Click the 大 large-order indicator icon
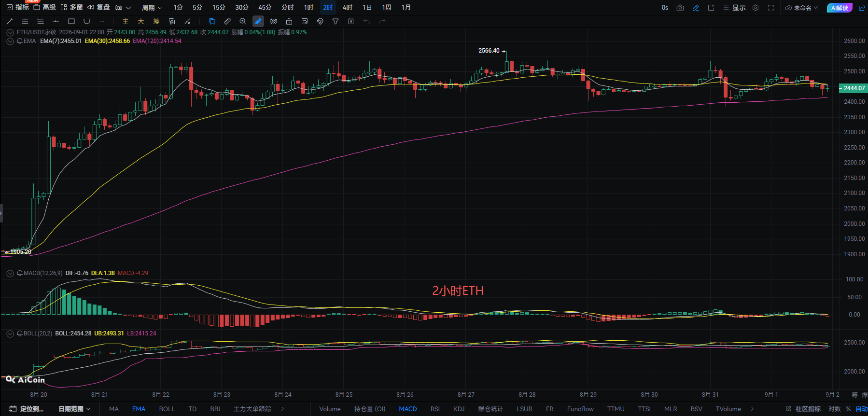Screen dimensions: 868x416 coord(141,21)
